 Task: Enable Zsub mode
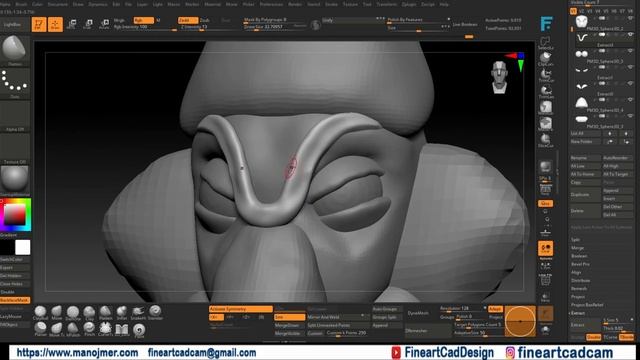click(x=205, y=20)
